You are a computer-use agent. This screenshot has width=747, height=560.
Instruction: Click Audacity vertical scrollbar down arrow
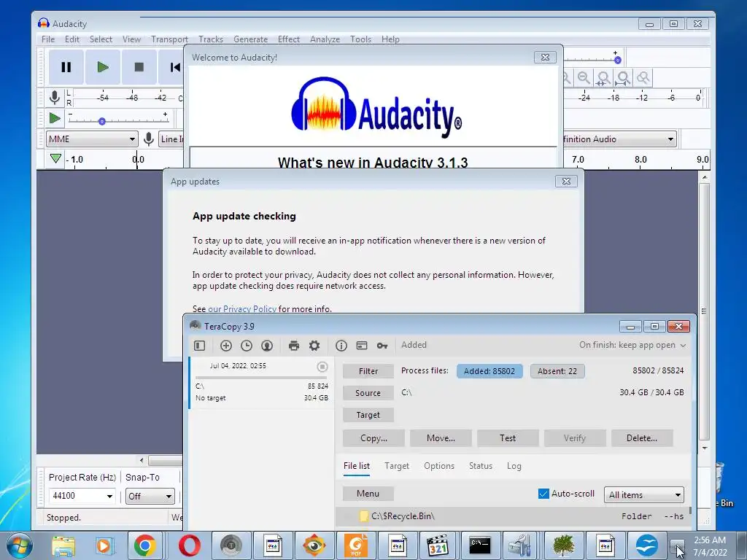[x=705, y=448]
